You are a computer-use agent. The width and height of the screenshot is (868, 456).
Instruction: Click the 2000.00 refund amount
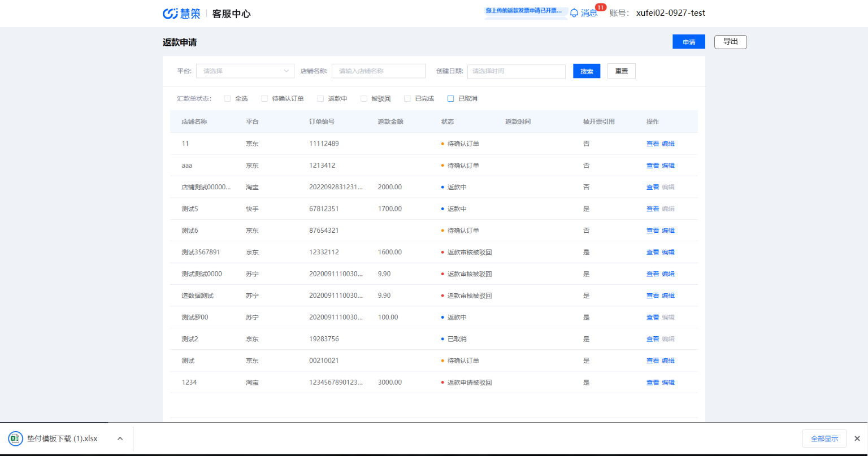(390, 187)
